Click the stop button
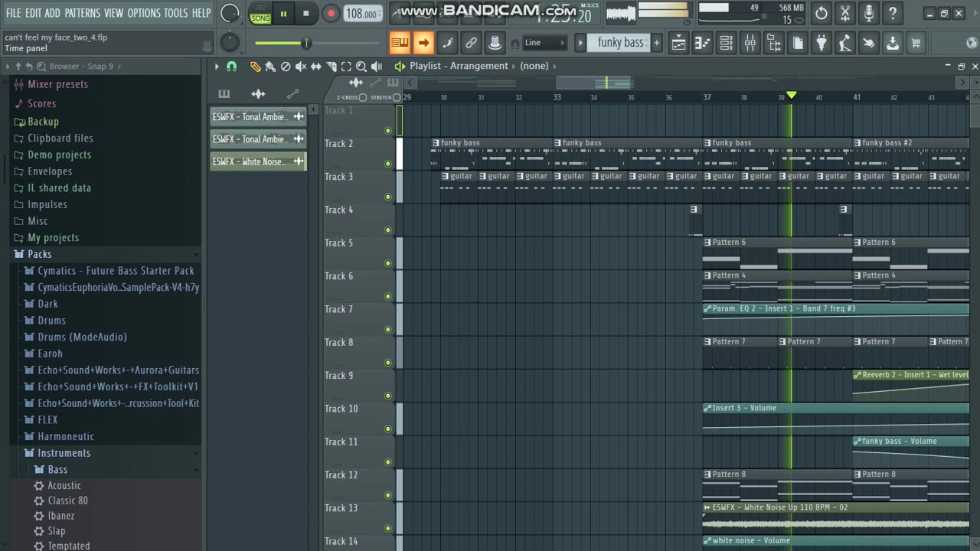 [x=306, y=13]
